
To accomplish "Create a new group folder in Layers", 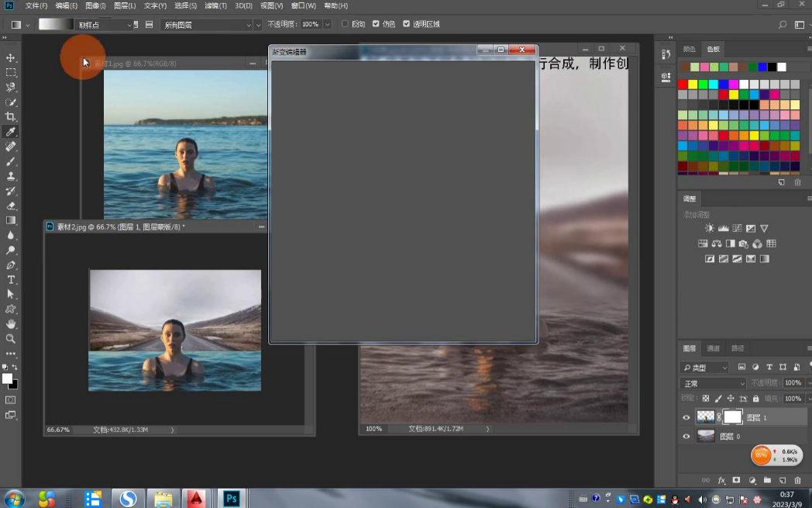I will point(768,481).
